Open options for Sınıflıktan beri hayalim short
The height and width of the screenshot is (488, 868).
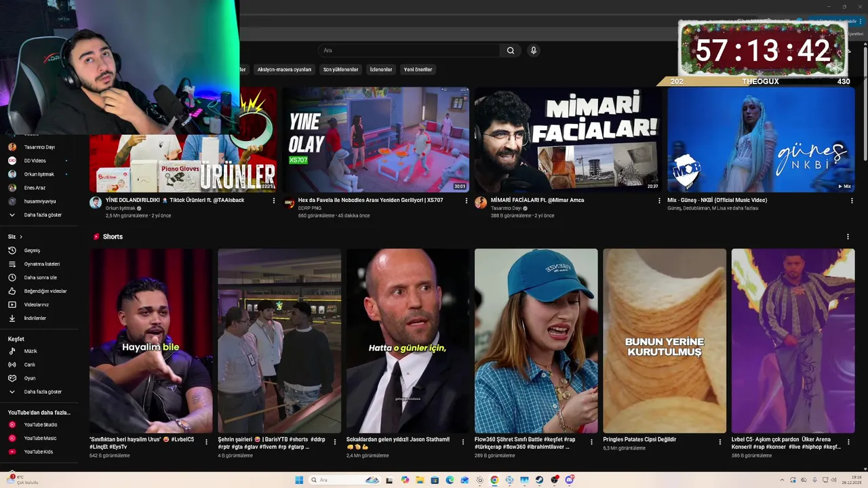[208, 442]
